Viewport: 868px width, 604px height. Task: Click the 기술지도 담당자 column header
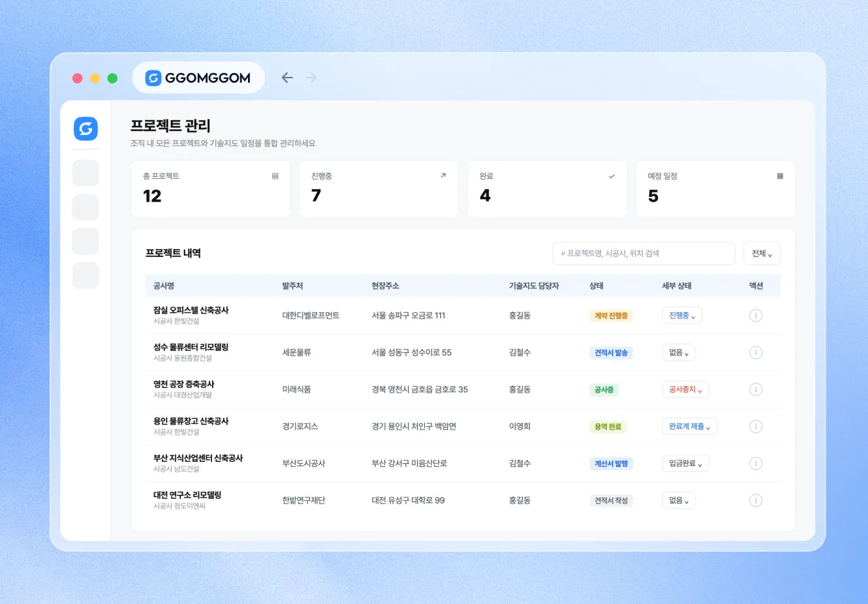pos(534,286)
